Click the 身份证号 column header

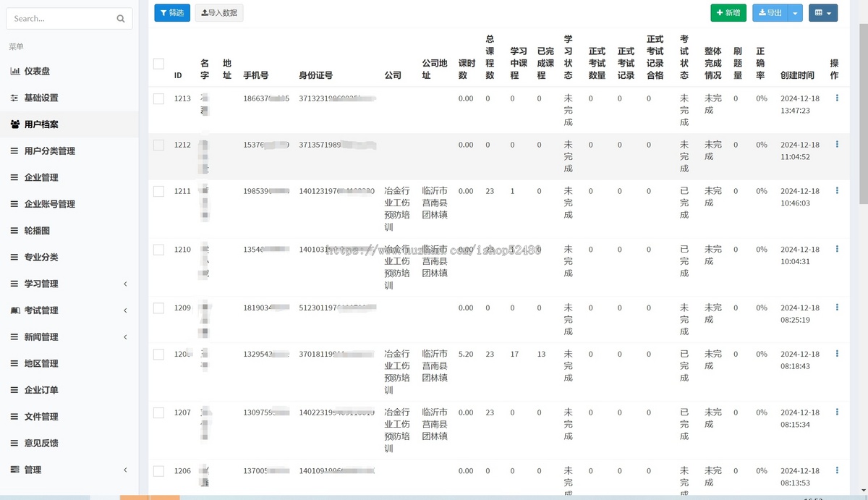316,75
